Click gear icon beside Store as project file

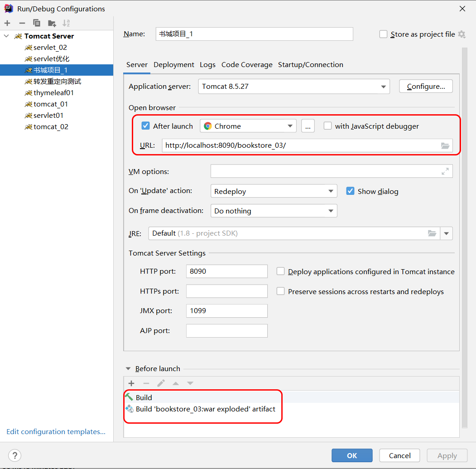click(462, 34)
